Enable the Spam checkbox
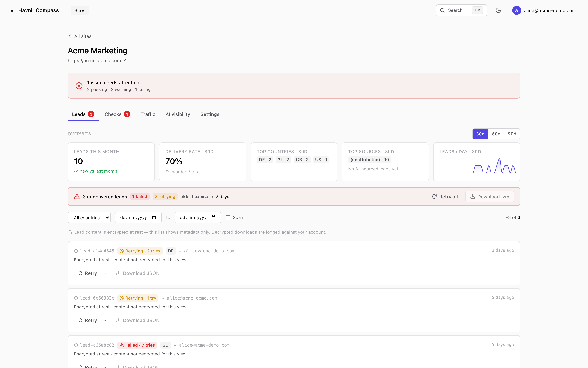The height and width of the screenshot is (368, 588). 228,218
